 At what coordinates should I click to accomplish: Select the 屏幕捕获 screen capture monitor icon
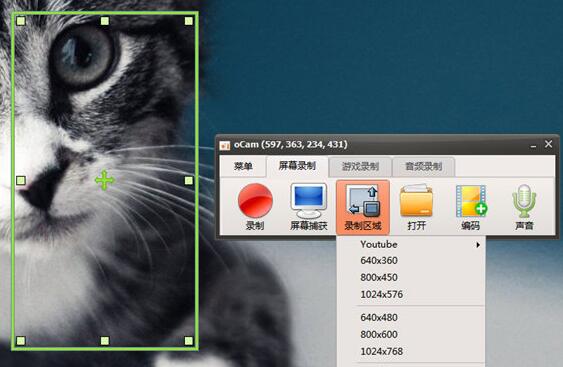[x=309, y=207]
